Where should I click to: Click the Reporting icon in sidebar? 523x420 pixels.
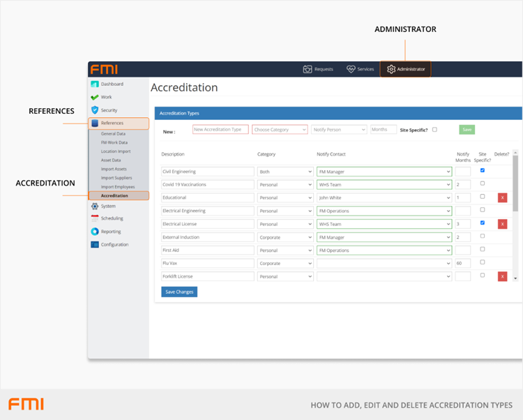pyautogui.click(x=95, y=232)
